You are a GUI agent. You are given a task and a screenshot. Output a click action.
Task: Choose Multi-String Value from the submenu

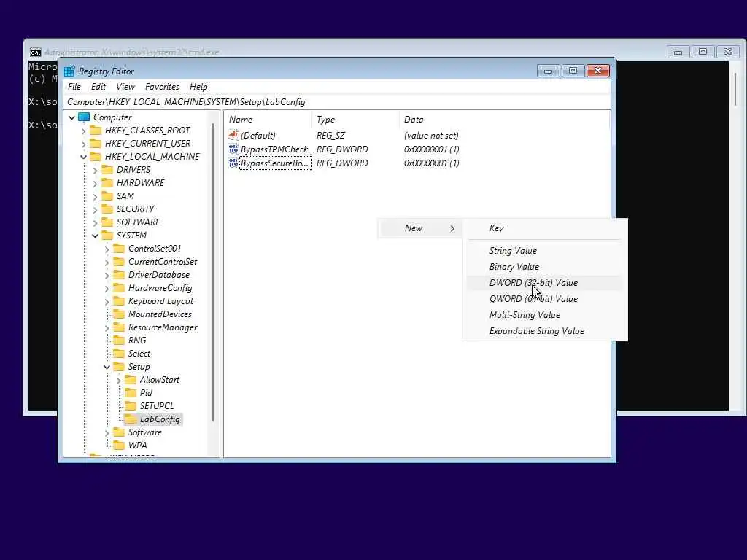click(x=543, y=315)
